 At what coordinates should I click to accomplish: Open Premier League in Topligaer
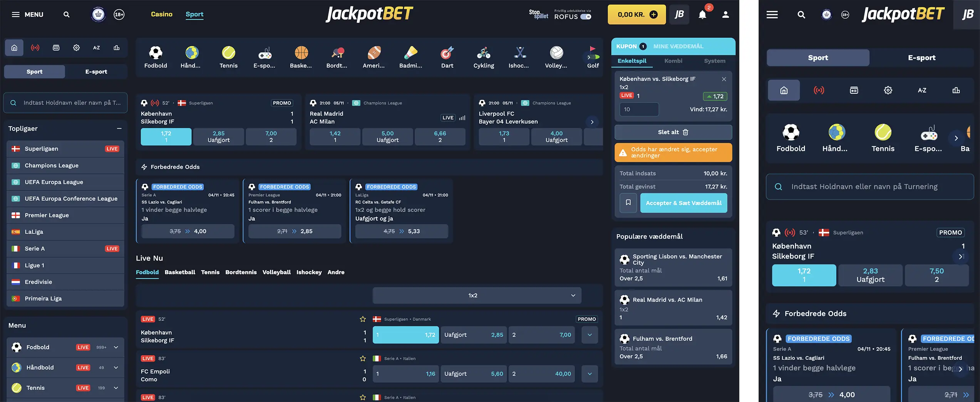pos(65,215)
